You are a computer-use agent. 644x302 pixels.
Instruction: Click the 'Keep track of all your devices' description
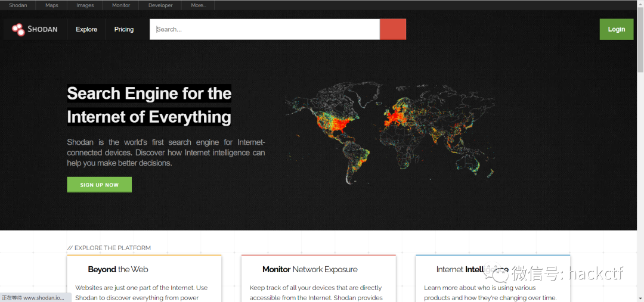(316, 293)
